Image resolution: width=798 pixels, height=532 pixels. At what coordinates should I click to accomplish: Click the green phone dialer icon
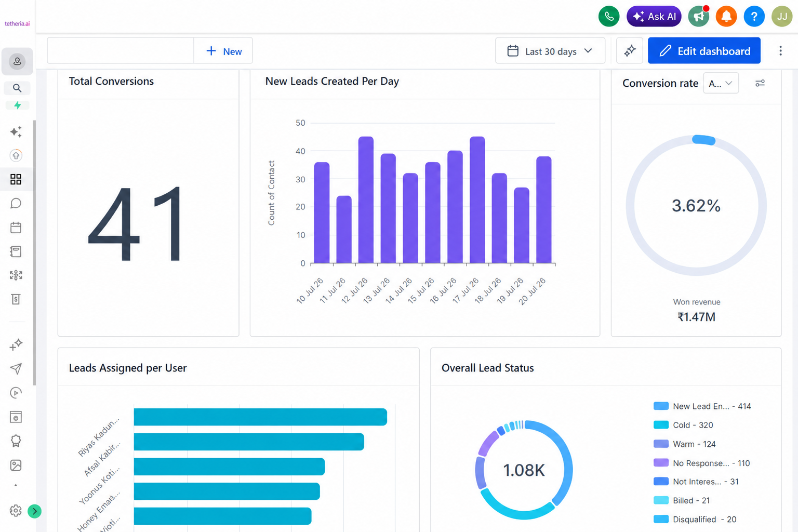click(x=609, y=16)
